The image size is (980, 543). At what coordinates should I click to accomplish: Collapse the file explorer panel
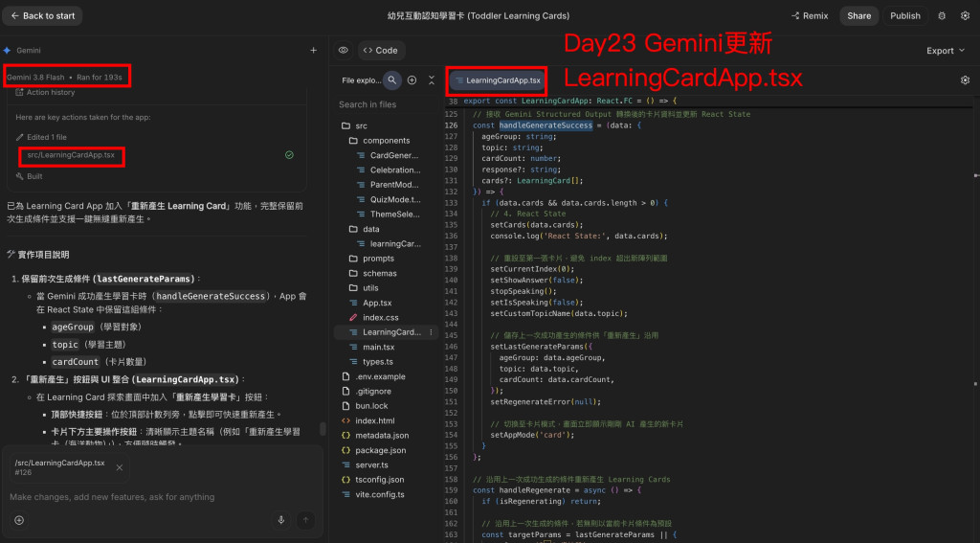[x=432, y=80]
